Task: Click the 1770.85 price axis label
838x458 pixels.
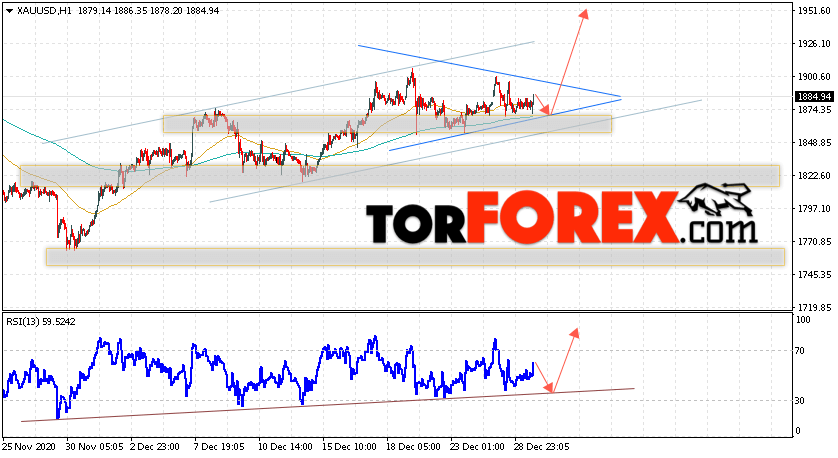Action: tap(814, 242)
